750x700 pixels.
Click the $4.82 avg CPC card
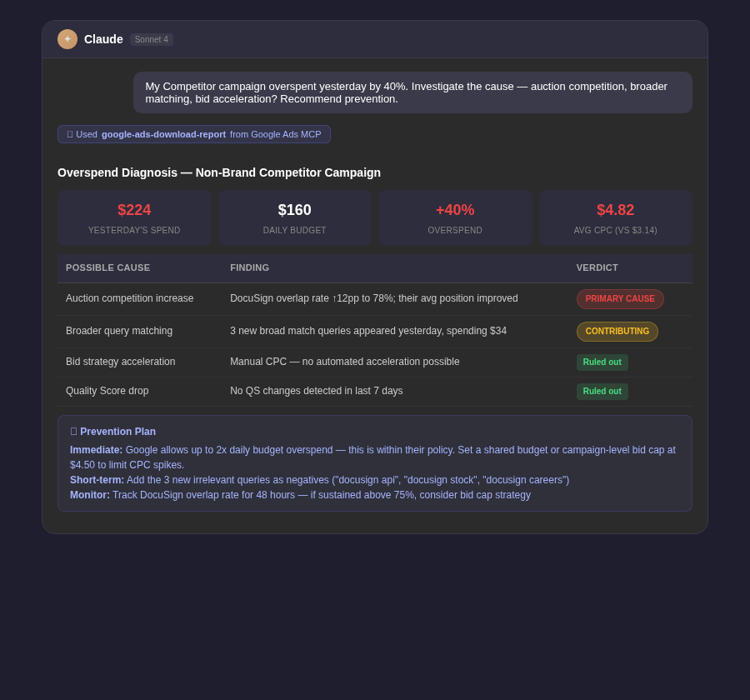616,218
